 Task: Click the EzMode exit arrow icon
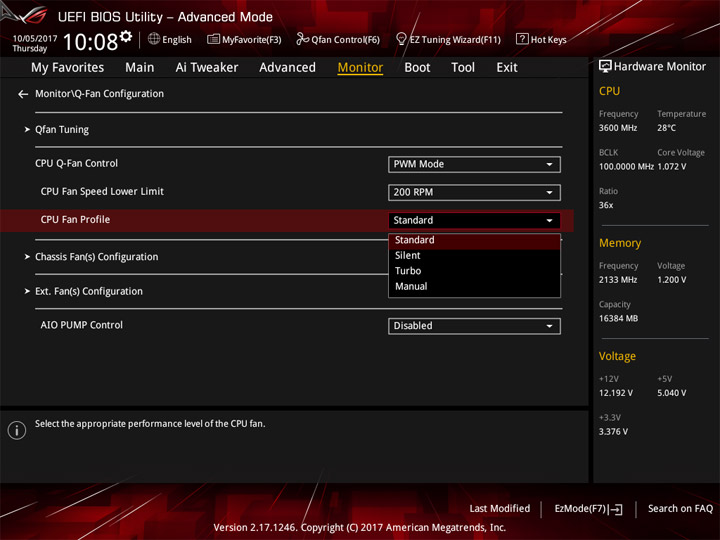click(616, 509)
